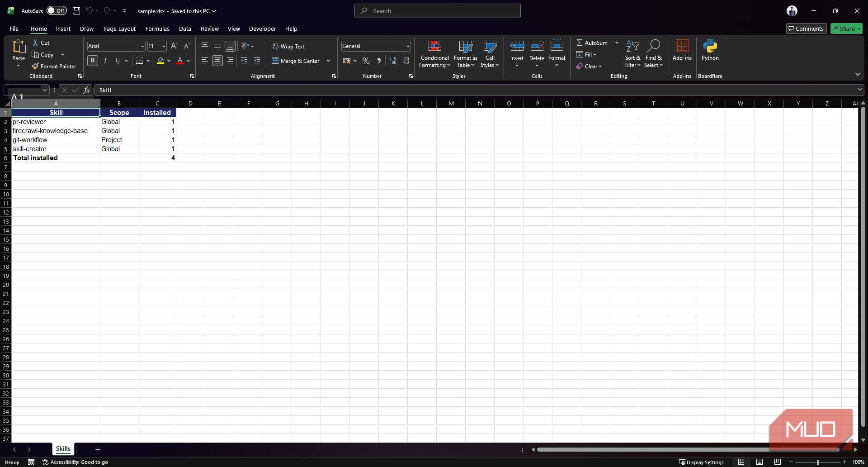The image size is (868, 467).
Task: Toggle Underline formatting
Action: click(118, 61)
